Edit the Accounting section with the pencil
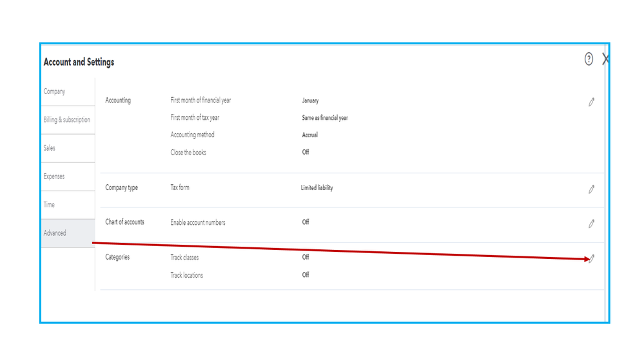This screenshot has height=362, width=644. (x=591, y=102)
